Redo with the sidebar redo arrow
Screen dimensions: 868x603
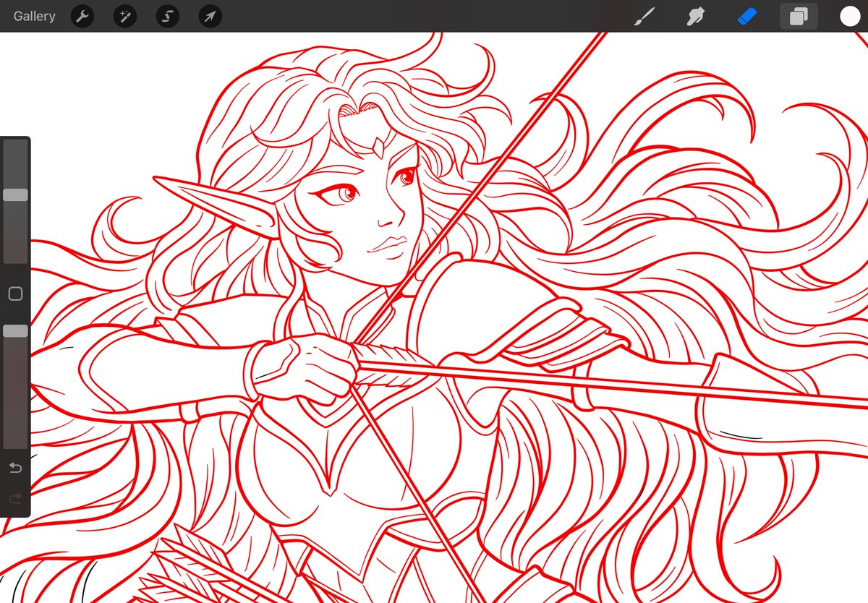pyautogui.click(x=15, y=499)
